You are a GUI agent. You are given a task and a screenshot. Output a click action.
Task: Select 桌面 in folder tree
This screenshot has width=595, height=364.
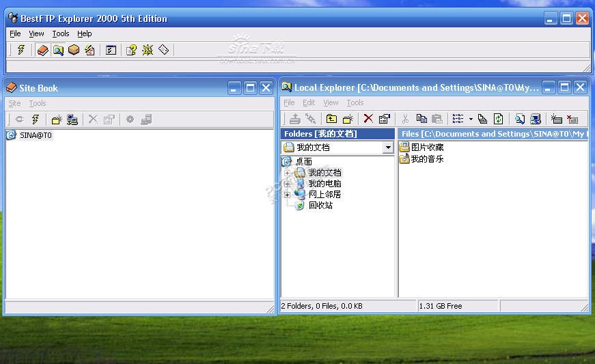[x=303, y=162]
